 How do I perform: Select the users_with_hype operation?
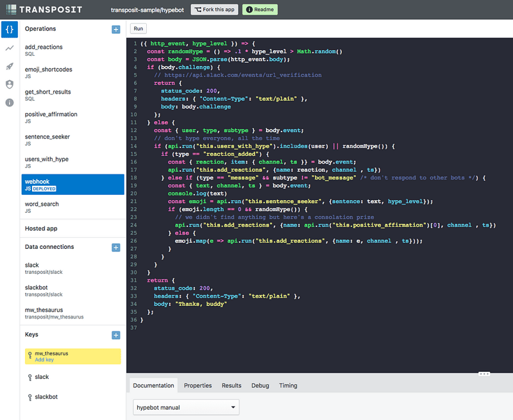pos(72,162)
